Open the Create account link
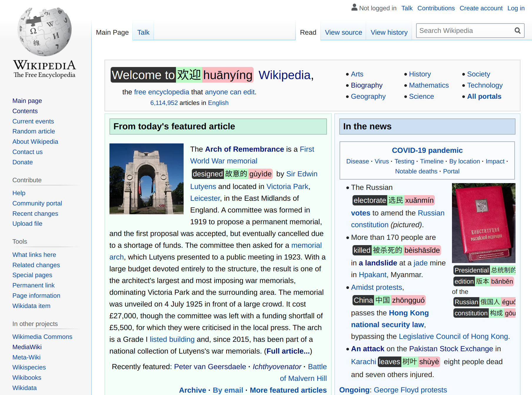This screenshot has width=532, height=395. click(481, 8)
